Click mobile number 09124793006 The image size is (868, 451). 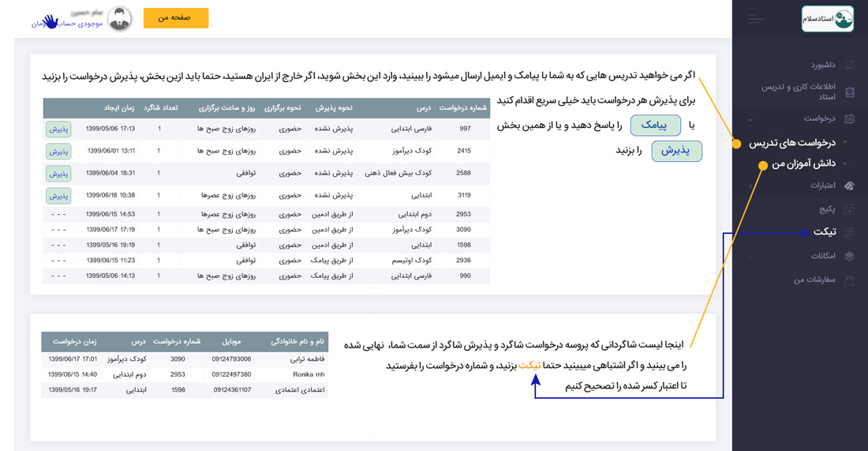[231, 359]
